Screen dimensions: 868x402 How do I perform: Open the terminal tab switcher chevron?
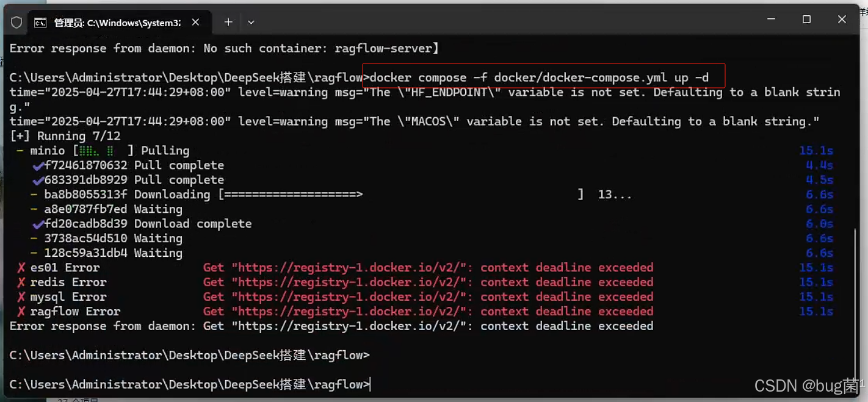251,21
